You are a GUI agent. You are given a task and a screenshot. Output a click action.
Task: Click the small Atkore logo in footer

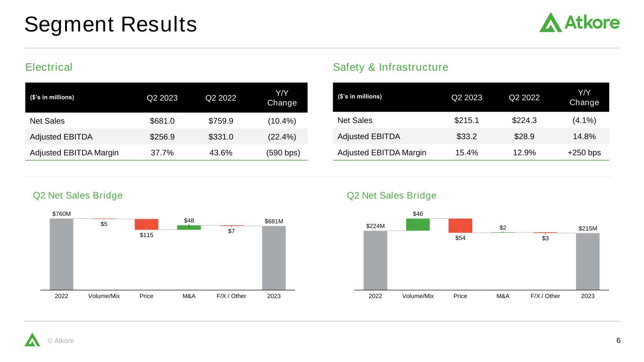tap(33, 340)
